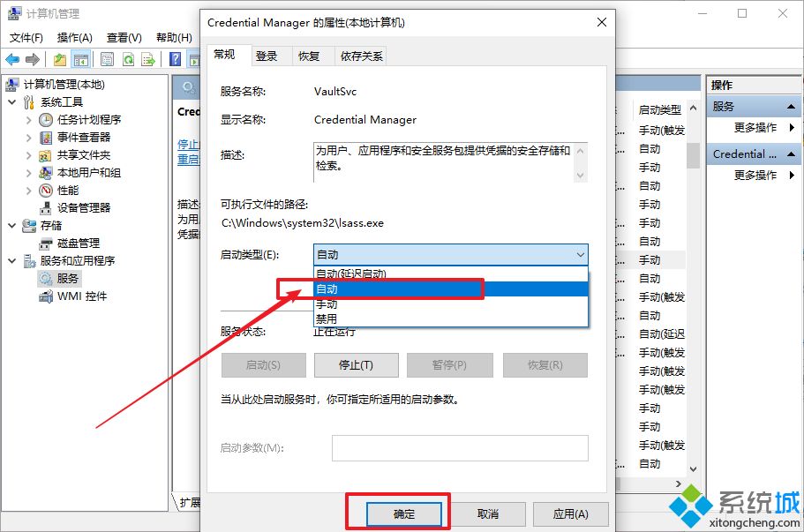Select 共享文件夹 in the console tree

(x=84, y=155)
